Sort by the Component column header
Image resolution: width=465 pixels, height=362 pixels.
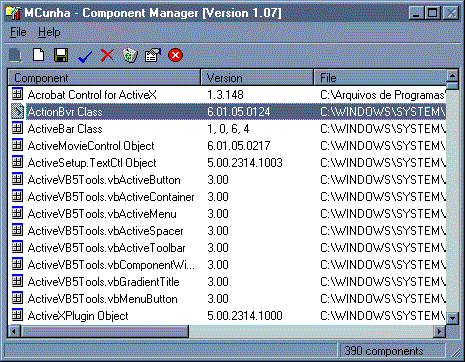104,78
